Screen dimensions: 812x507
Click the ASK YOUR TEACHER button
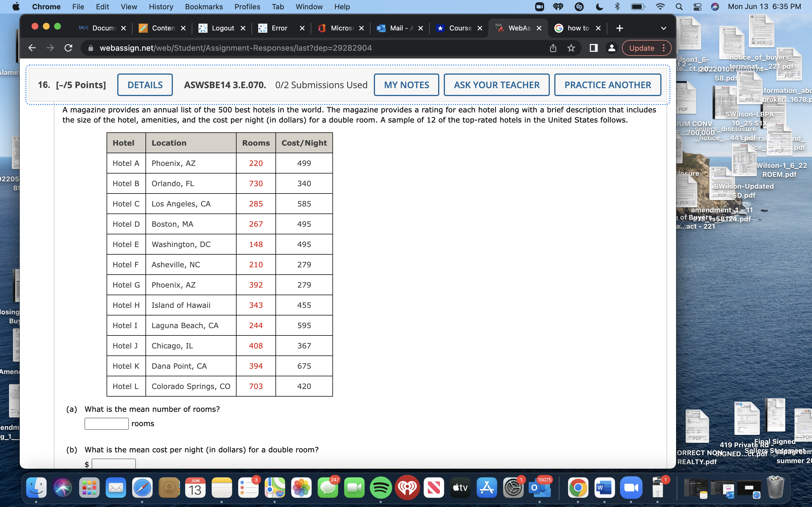pyautogui.click(x=496, y=84)
